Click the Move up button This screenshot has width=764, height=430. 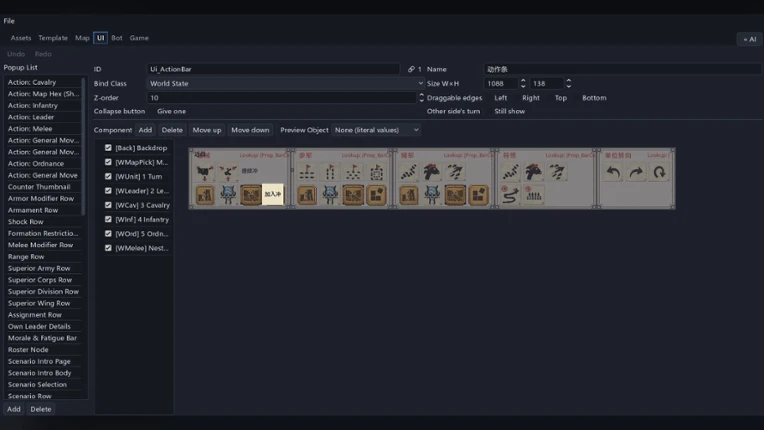(x=207, y=130)
